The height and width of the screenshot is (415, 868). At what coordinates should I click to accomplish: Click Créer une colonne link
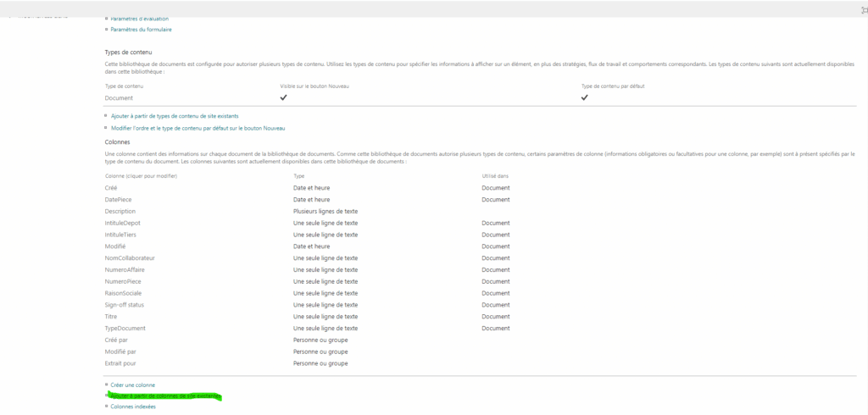tap(132, 385)
